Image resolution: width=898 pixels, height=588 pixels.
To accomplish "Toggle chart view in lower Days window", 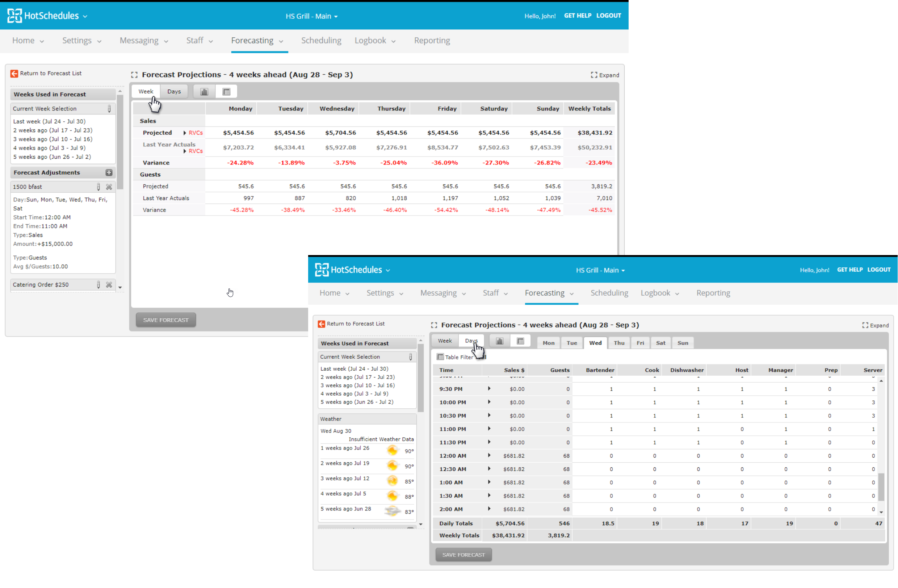I will click(x=499, y=341).
